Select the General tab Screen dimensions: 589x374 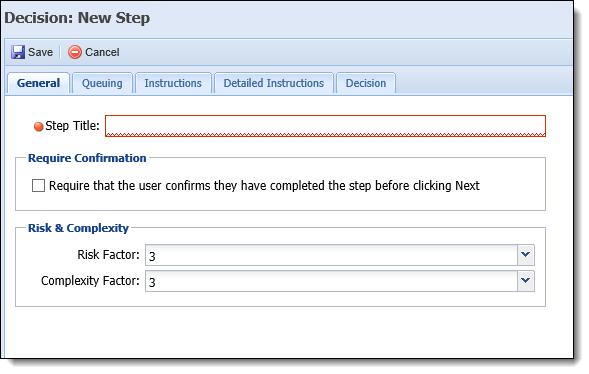pos(38,83)
